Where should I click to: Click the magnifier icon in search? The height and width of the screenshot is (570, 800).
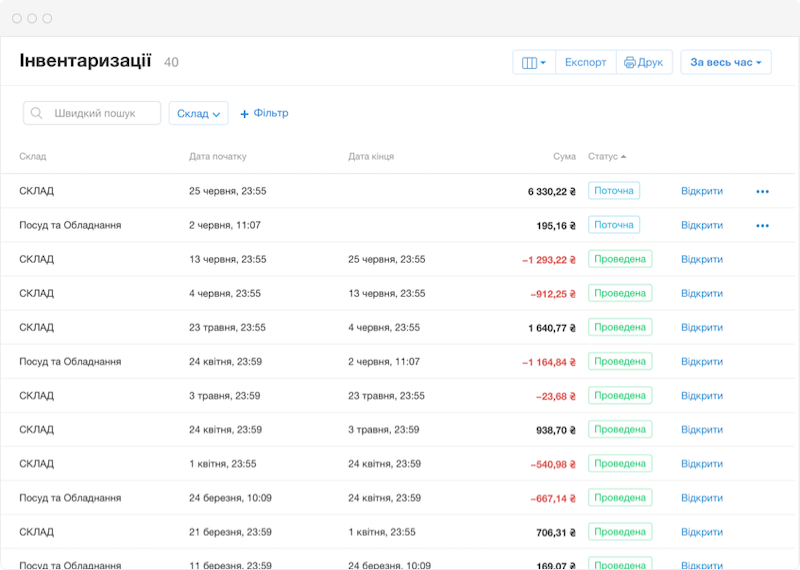tap(36, 113)
